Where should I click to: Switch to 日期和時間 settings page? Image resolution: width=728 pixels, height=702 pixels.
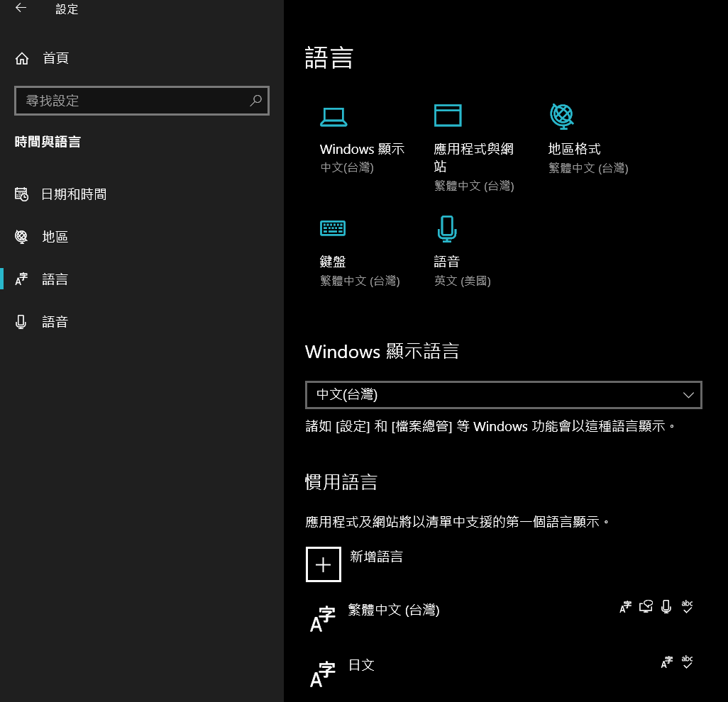click(x=74, y=194)
